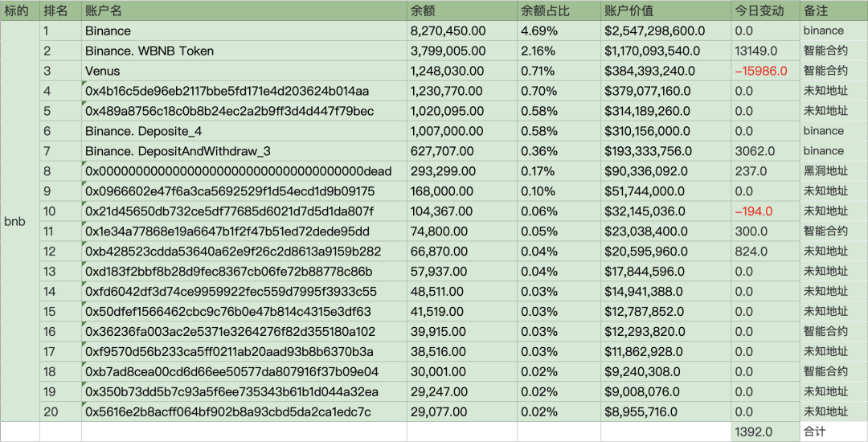The width and height of the screenshot is (868, 442).
Task: Click address cell starting 0xb7ad8cea
Action: [244, 372]
